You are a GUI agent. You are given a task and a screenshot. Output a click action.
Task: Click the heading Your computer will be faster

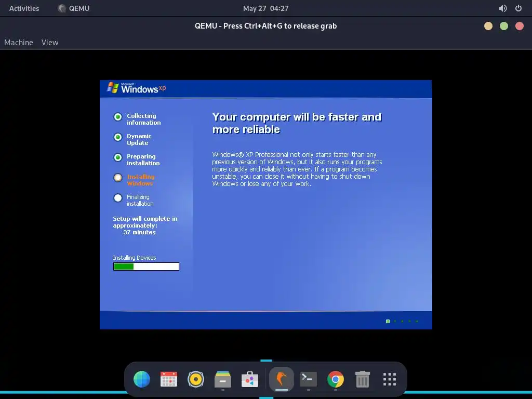pyautogui.click(x=297, y=123)
